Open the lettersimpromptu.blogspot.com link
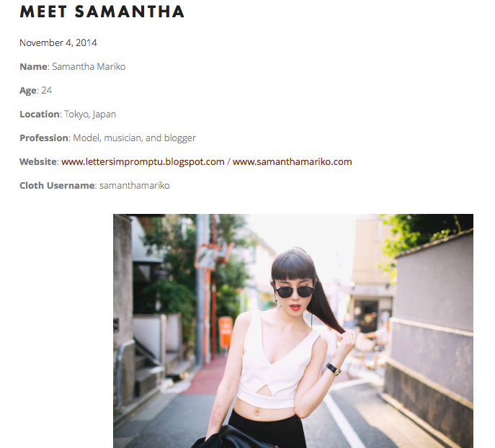 pos(143,162)
